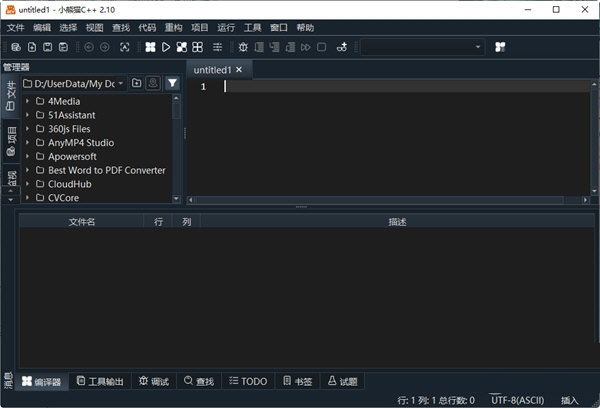The image size is (600, 408).
Task: Click the Run triangle icon
Action: (x=166, y=47)
